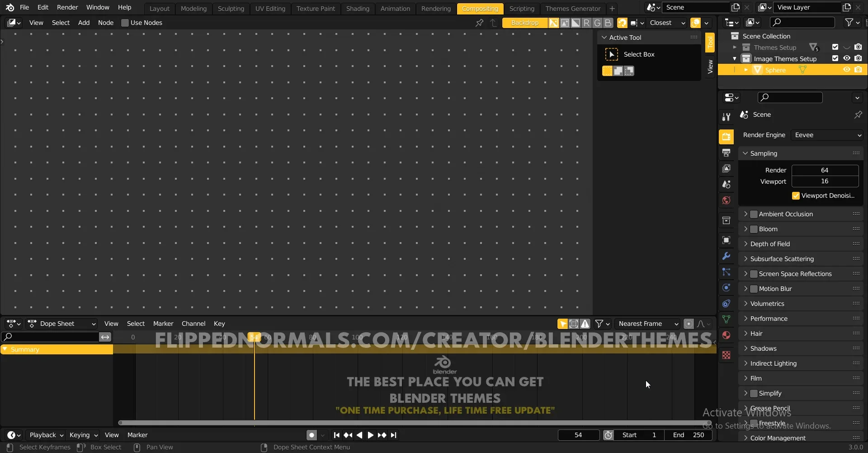Toggle backdrop image alpha channel button
868x453 pixels.
[576, 23]
